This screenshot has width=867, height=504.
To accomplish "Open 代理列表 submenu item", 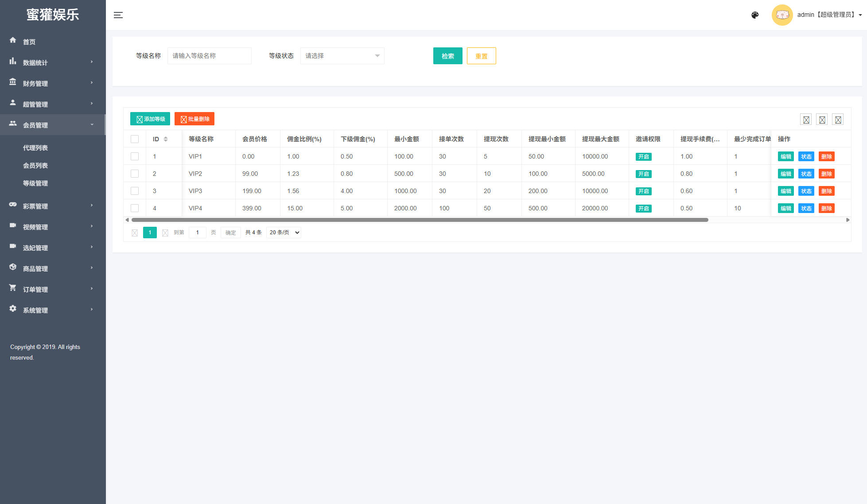I will pyautogui.click(x=35, y=148).
